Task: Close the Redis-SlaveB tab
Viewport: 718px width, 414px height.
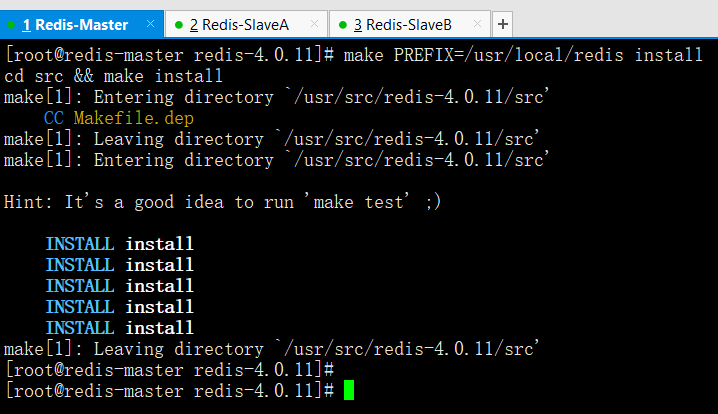Action: coord(478,23)
